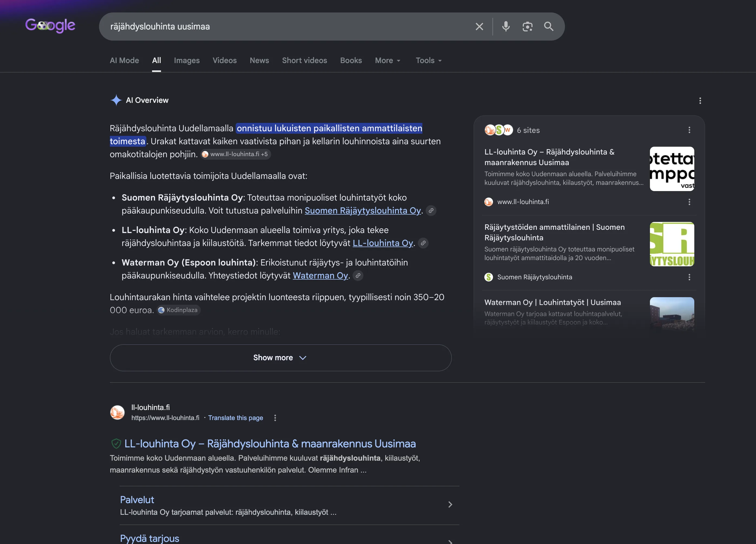Open the News tab
Image resolution: width=756 pixels, height=544 pixels.
click(x=259, y=61)
